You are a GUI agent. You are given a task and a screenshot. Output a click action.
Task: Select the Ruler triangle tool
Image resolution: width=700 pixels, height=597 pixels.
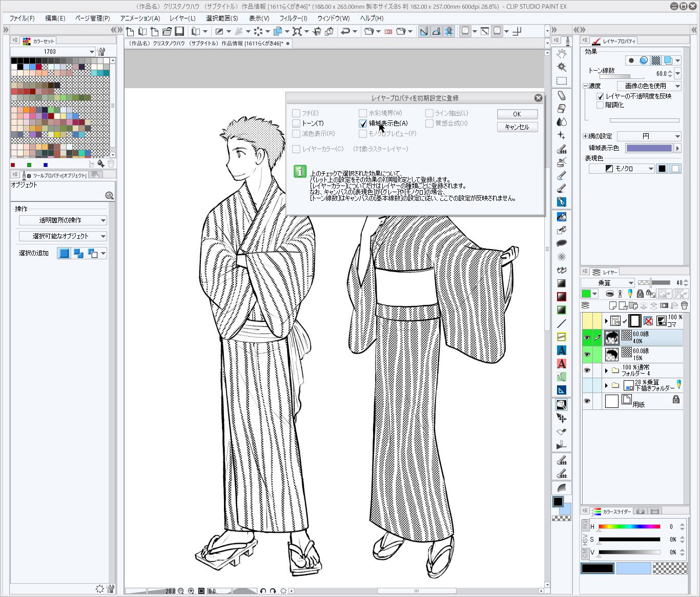point(562,390)
